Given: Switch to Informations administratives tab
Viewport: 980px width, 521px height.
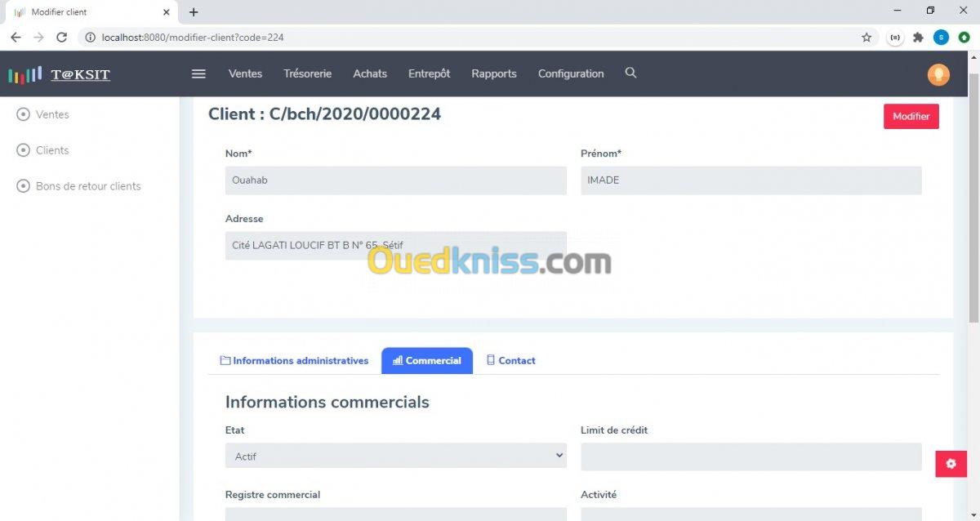Looking at the screenshot, I should (294, 360).
